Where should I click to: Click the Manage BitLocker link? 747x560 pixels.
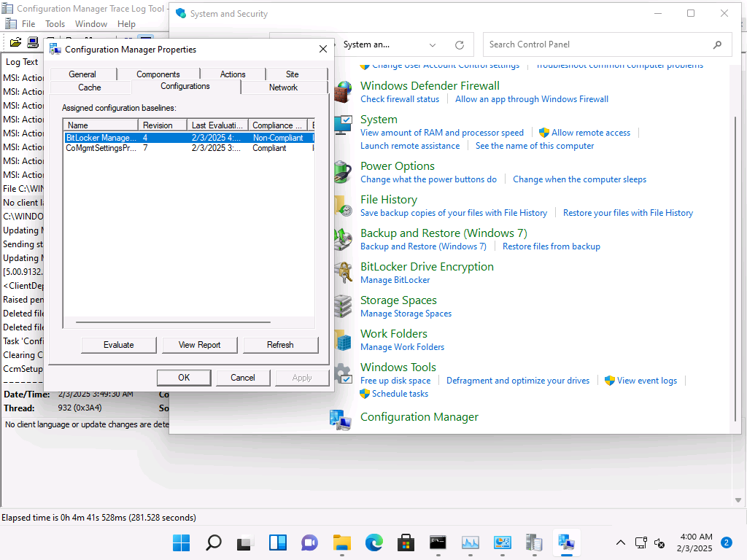point(395,280)
